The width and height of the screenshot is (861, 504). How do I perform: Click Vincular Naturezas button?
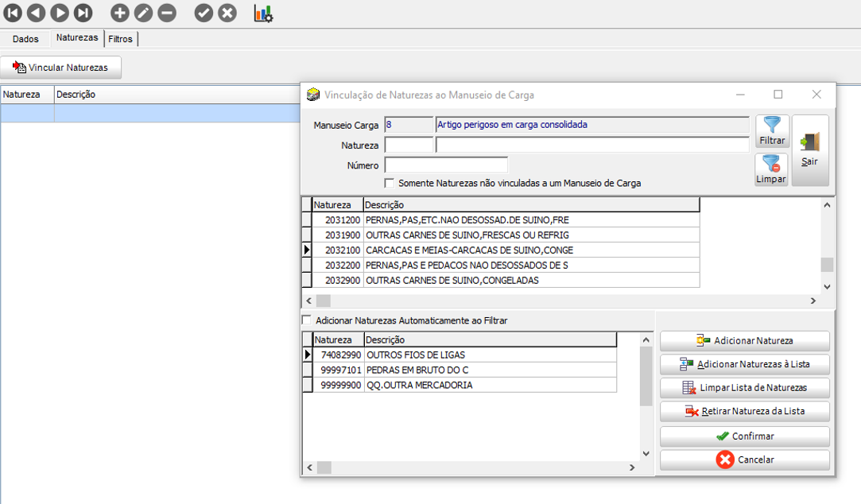[x=61, y=68]
